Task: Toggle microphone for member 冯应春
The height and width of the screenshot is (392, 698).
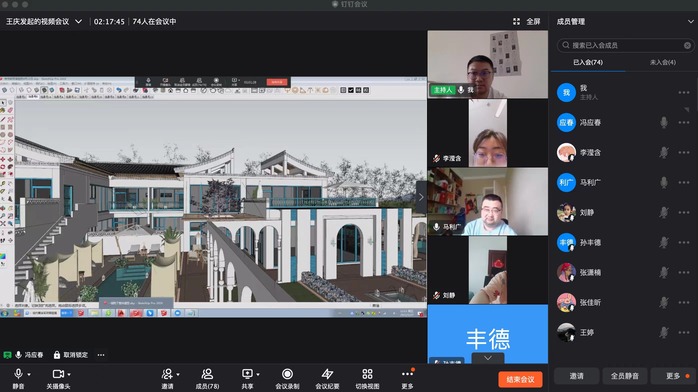Action: coord(664,122)
